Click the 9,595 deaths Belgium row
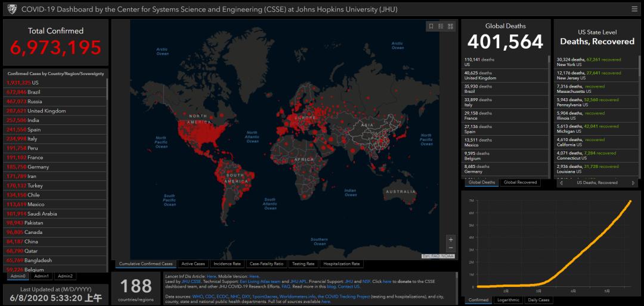This screenshot has width=644, height=306. [x=506, y=156]
